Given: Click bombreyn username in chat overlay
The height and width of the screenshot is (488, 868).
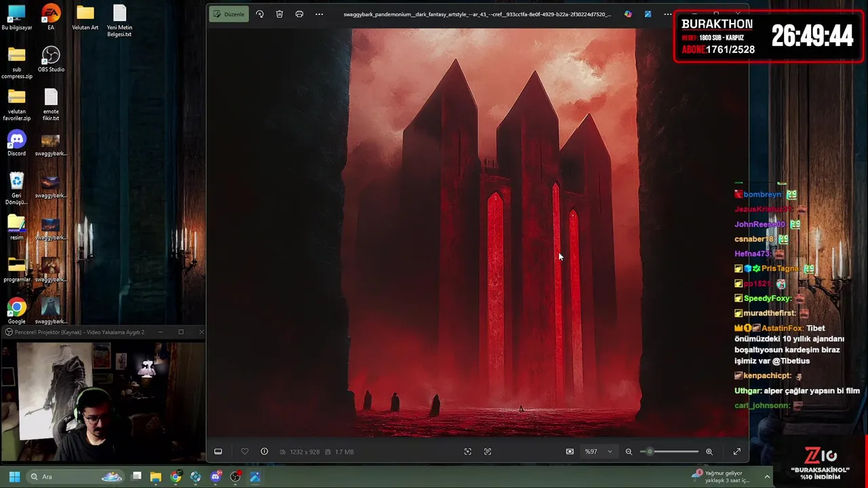Looking at the screenshot, I should click(762, 195).
